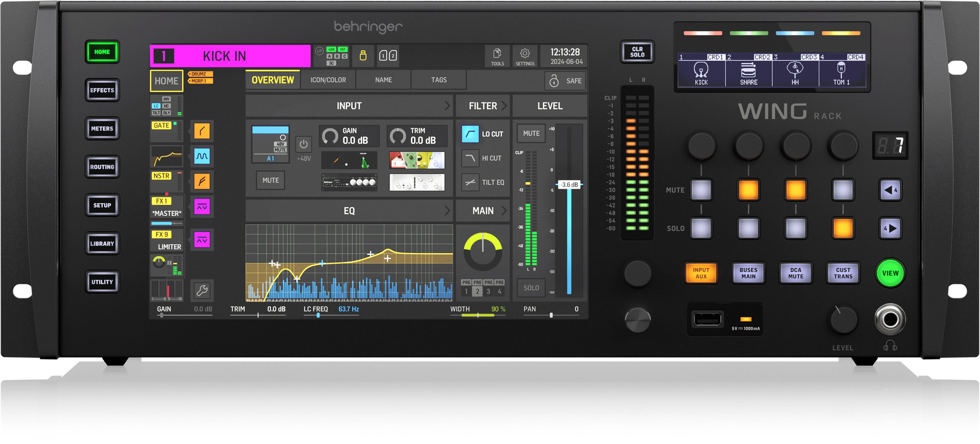Open the Settings gear icon
The height and width of the screenshot is (444, 980).
click(x=525, y=56)
